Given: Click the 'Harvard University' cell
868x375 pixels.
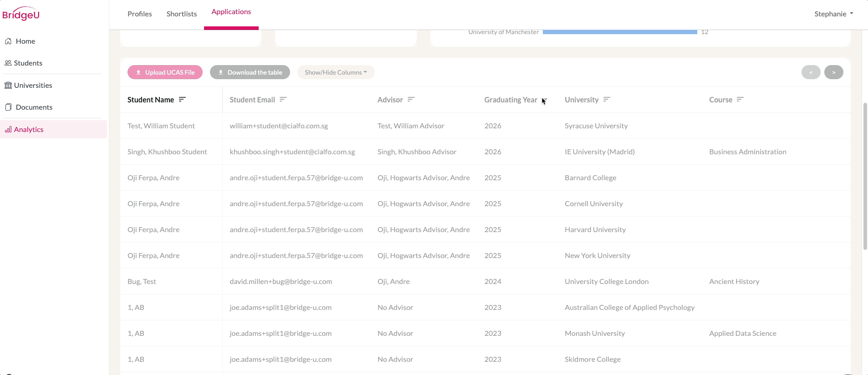Looking at the screenshot, I should pyautogui.click(x=595, y=229).
